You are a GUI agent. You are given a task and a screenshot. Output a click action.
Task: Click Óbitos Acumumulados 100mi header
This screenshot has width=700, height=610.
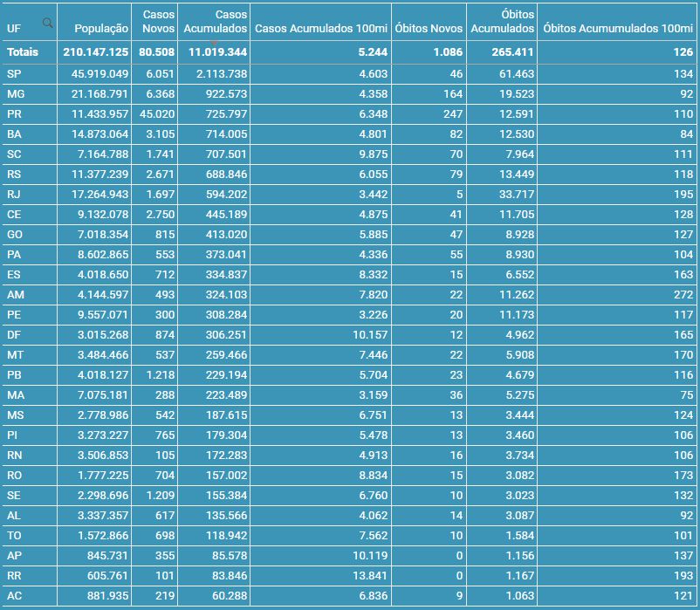pos(617,29)
